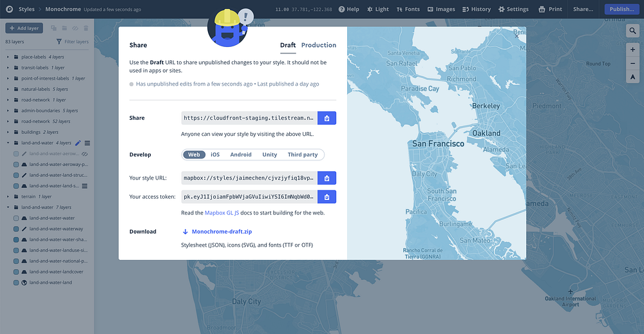Show the hidden land-and-water-aerow layer via eye icon
The width and height of the screenshot is (644, 334).
click(x=84, y=154)
